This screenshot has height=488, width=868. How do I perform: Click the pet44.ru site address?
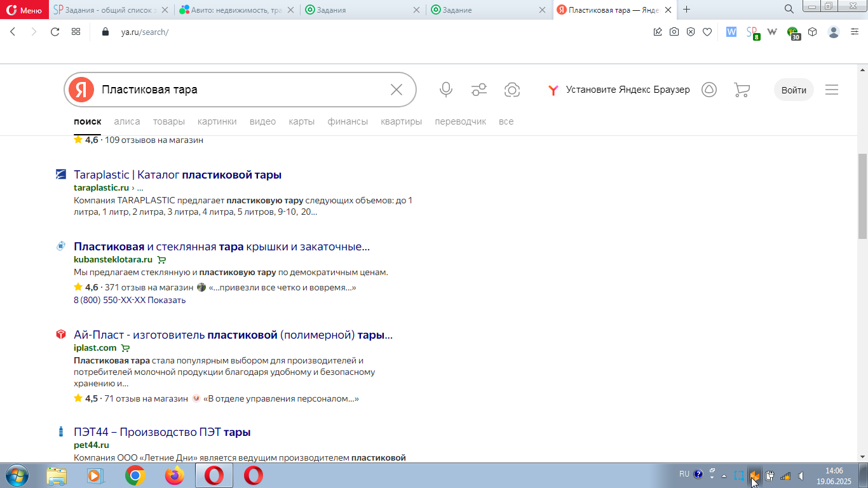click(x=92, y=445)
